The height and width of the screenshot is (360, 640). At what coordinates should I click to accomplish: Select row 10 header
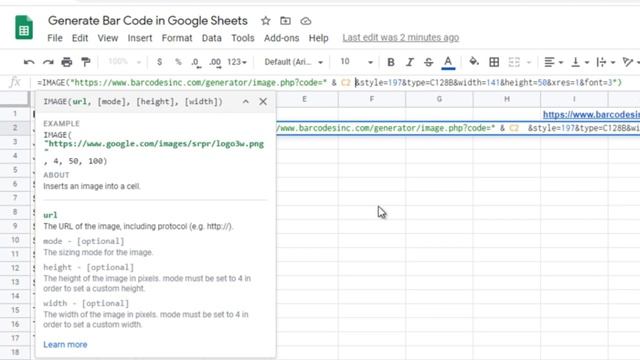[x=15, y=240]
